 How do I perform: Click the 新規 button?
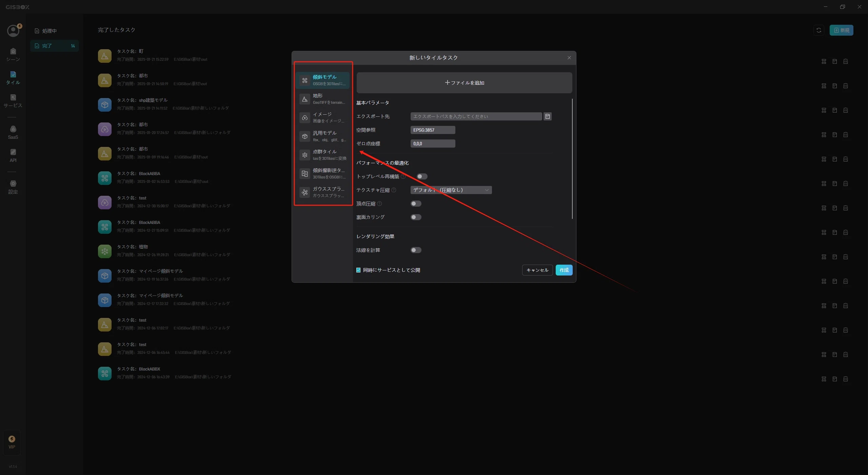(841, 30)
